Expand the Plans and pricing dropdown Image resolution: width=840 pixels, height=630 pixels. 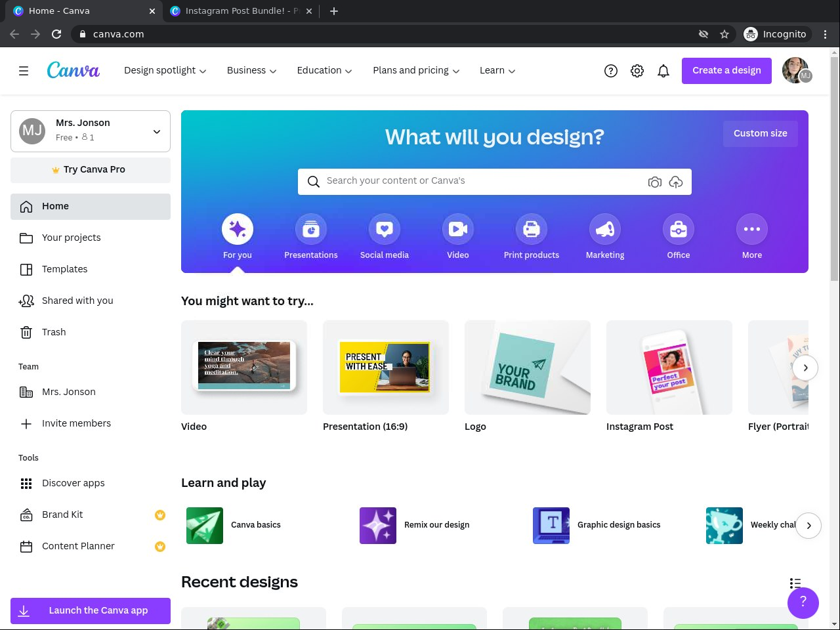point(417,71)
